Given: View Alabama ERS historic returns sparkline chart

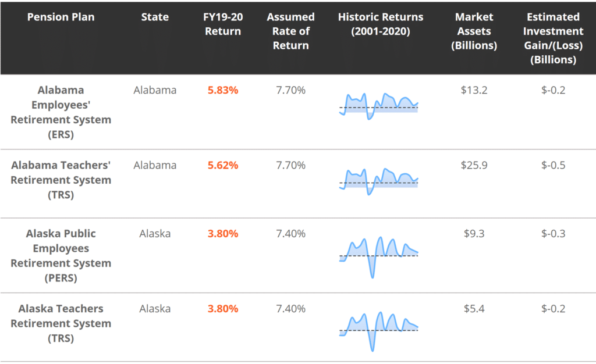Looking at the screenshot, I should coord(379,105).
